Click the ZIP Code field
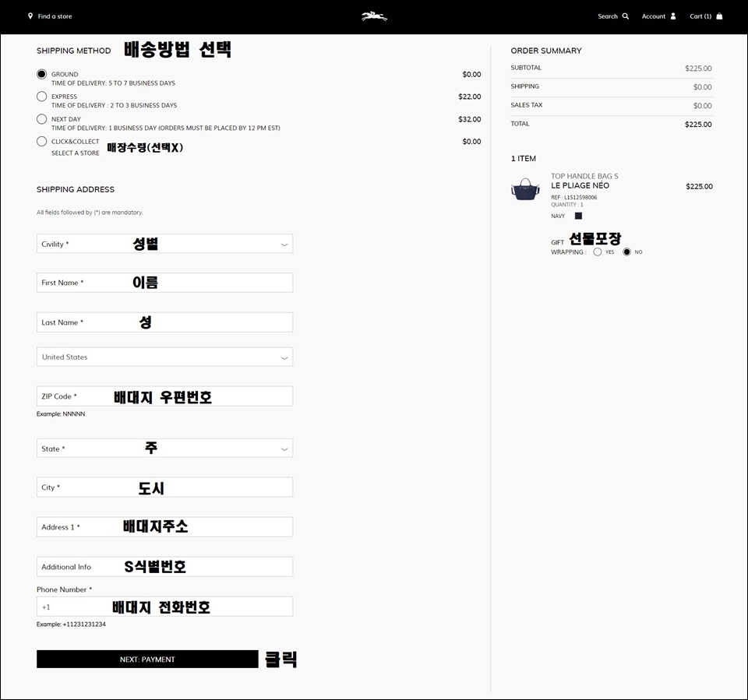This screenshot has width=748, height=700. (x=164, y=396)
